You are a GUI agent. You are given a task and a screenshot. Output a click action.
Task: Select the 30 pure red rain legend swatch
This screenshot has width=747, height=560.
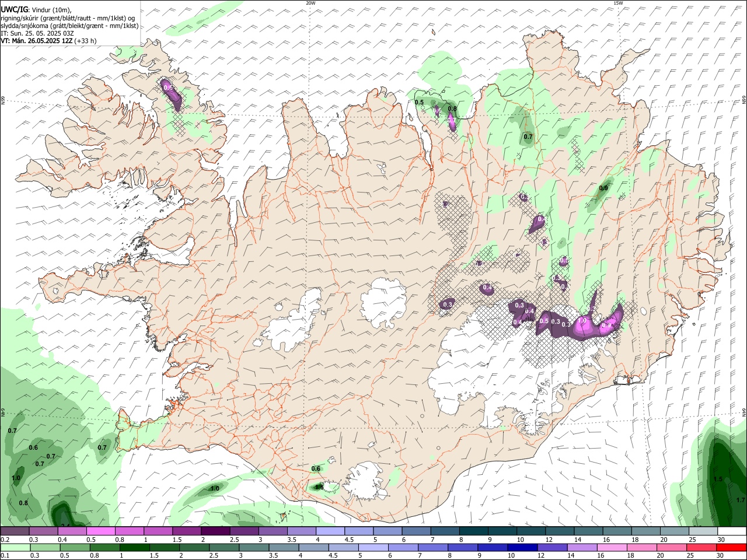[x=731, y=547]
